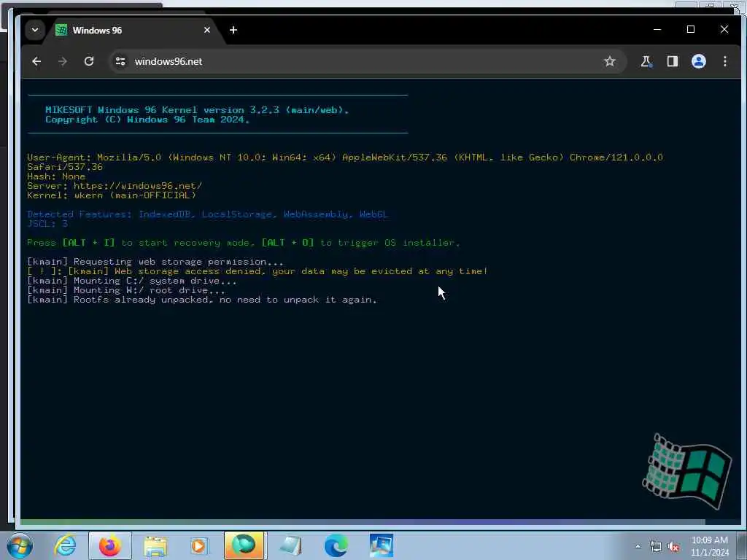Reload the windows96.net page
Screen dimensions: 747x560
point(88,61)
